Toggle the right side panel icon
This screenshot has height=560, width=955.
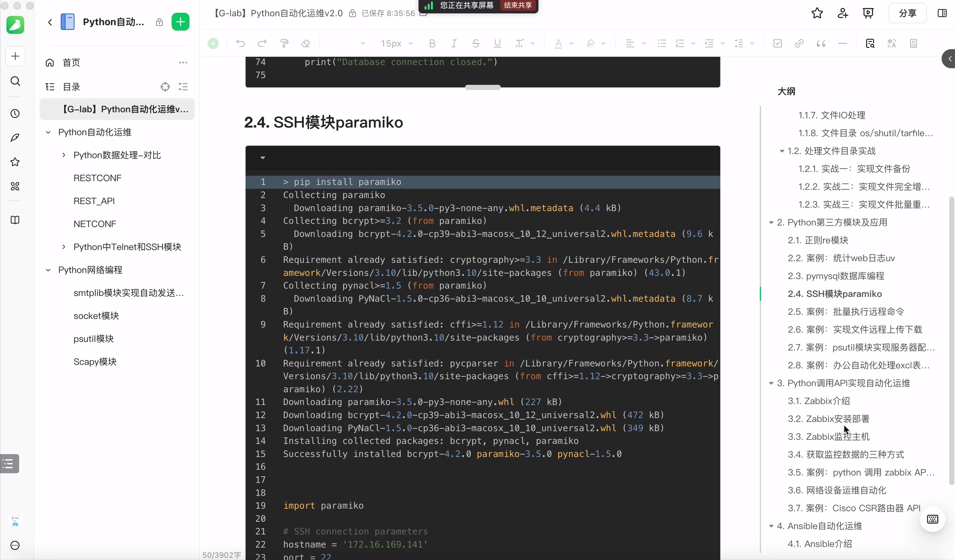942,13
